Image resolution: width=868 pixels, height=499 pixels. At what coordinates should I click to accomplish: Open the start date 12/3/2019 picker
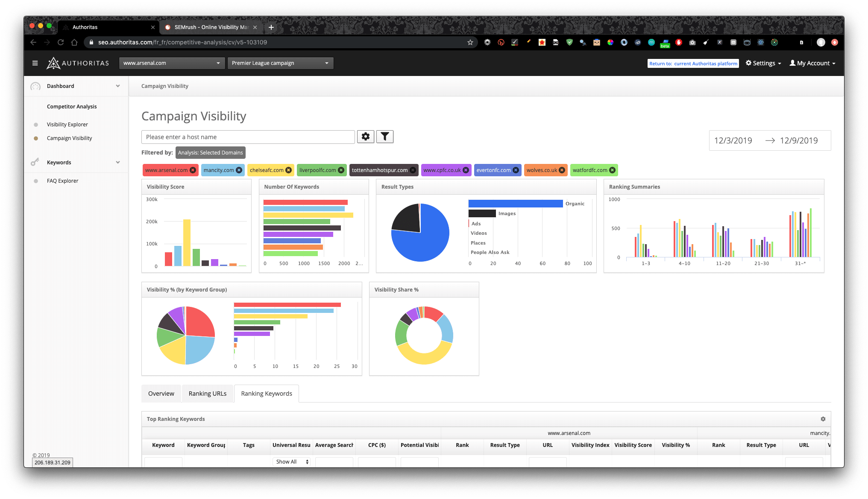tap(733, 140)
